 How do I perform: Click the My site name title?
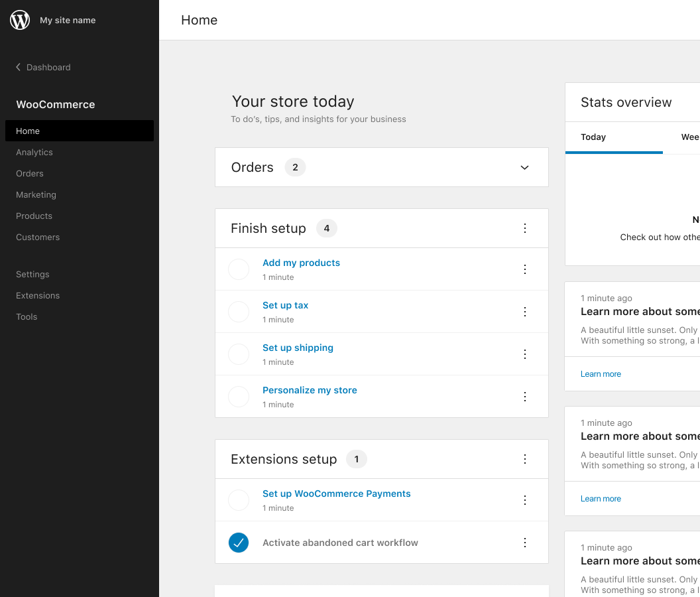(67, 20)
